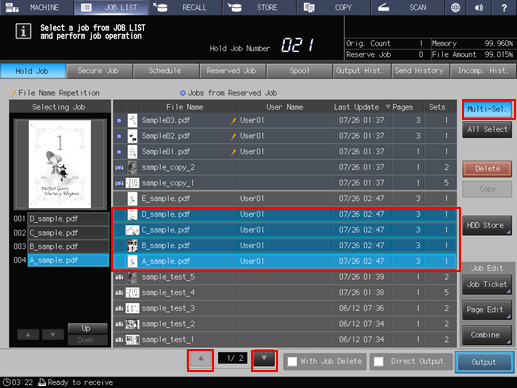Open the RECALL tab

coord(185,7)
